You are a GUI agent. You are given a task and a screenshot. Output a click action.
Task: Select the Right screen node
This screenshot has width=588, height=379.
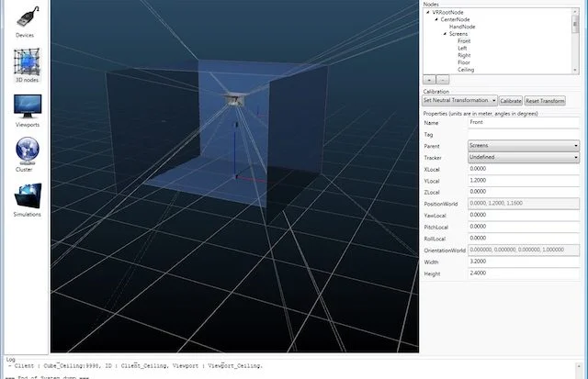tap(464, 55)
